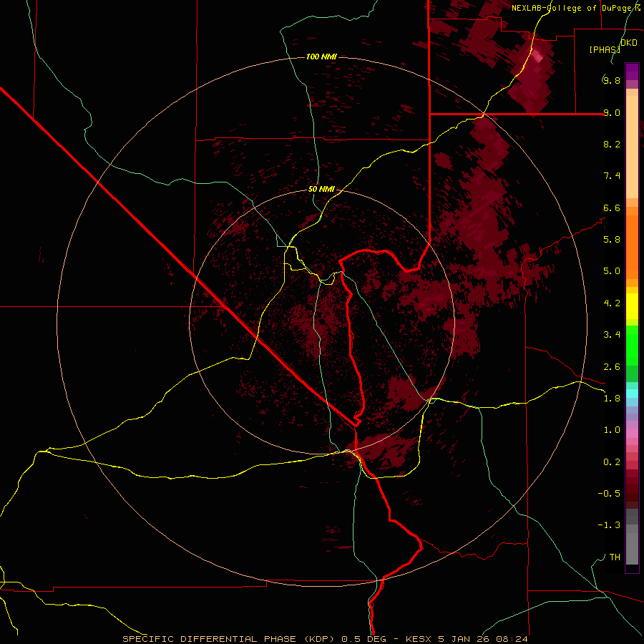Click the bright pink KDP core in northeast echo
This screenshot has width=644, height=644.
[x=537, y=57]
